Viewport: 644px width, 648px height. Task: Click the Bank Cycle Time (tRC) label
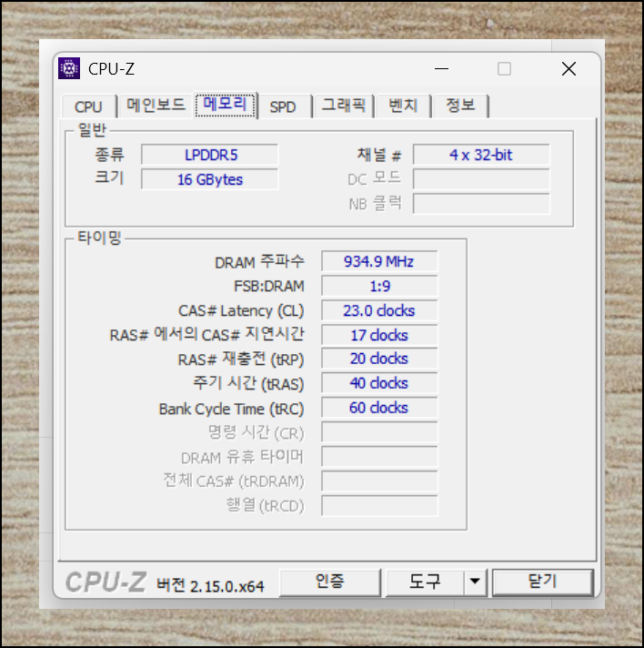click(231, 410)
